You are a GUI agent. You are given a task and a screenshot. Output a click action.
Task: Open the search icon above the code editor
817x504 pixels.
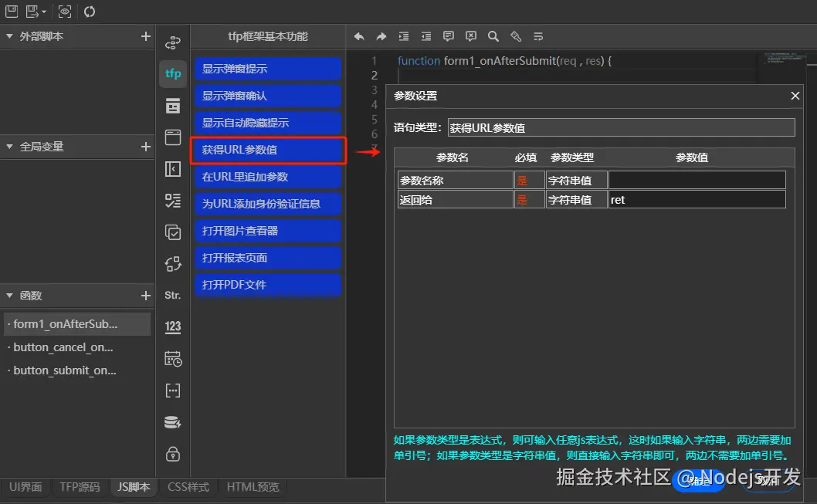tap(493, 36)
